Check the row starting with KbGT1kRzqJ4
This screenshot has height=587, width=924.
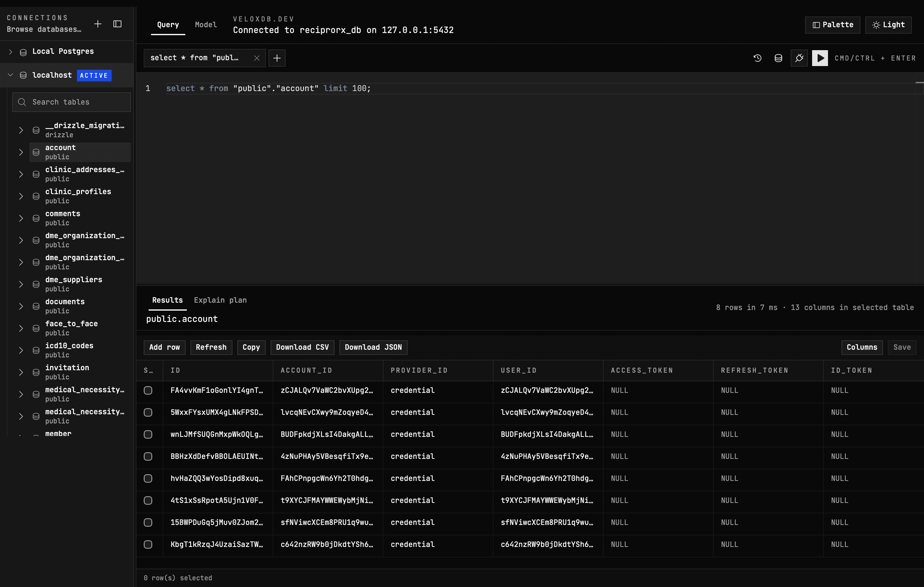pos(149,545)
